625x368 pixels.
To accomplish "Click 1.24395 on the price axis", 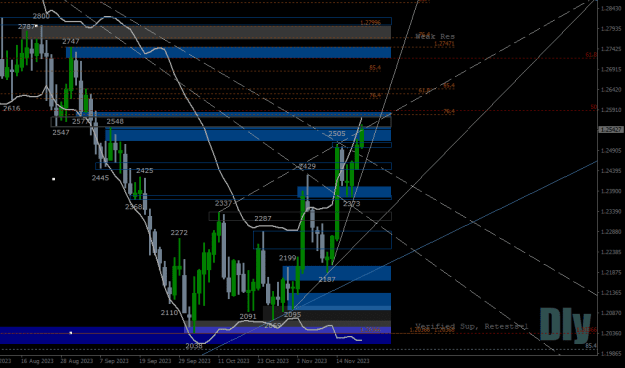I will coord(612,171).
